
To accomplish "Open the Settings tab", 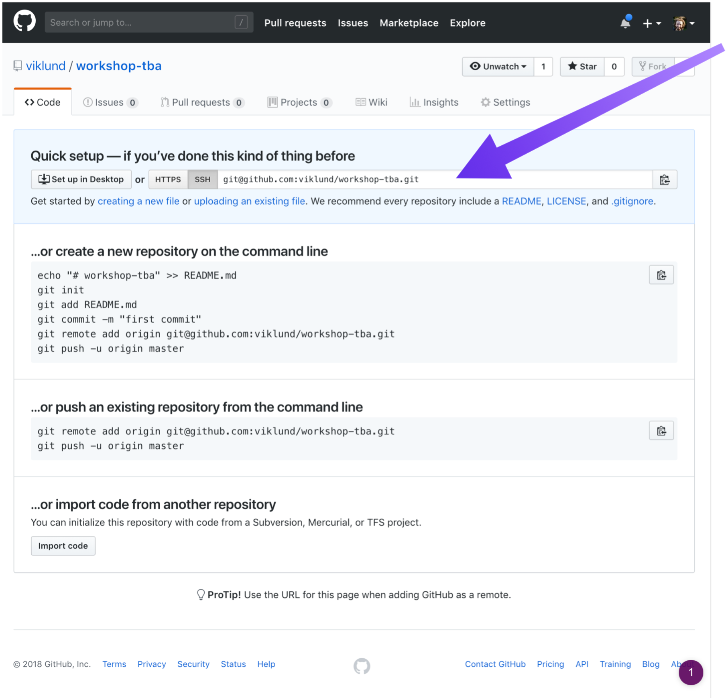I will (x=505, y=102).
